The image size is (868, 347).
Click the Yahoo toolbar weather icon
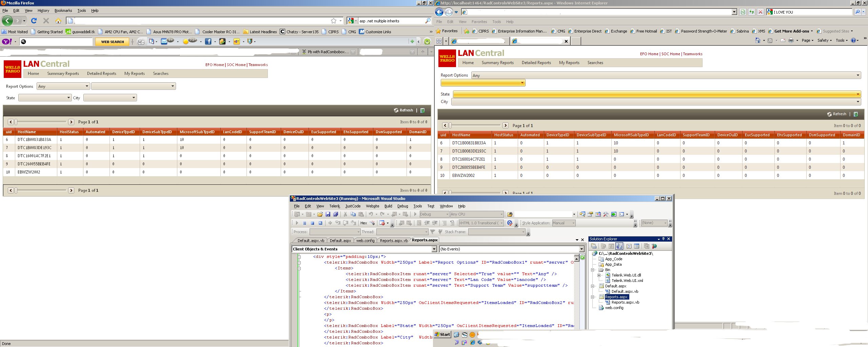click(186, 41)
